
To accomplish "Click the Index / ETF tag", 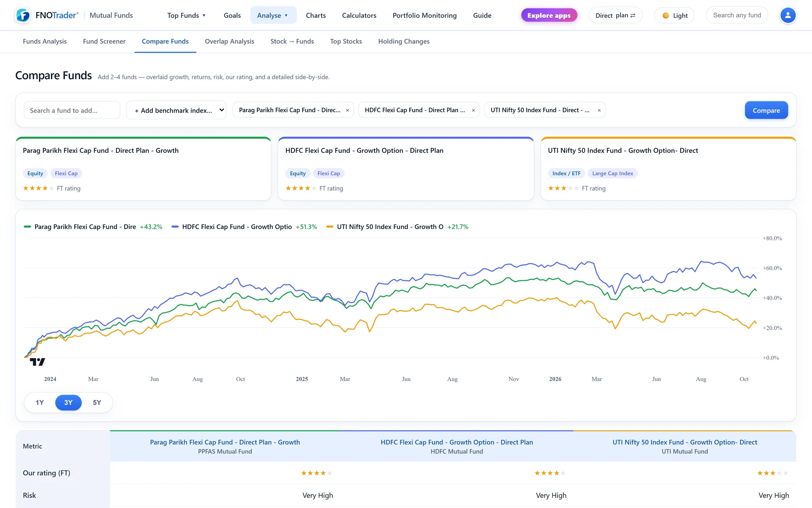I will (x=566, y=173).
